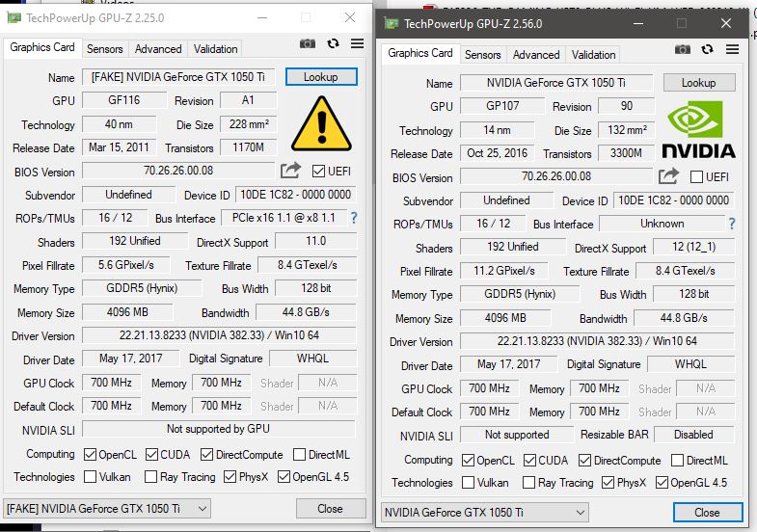Toggle OpenCL checkbox in GPU-Z 2.25.0
The image size is (757, 532).
click(x=90, y=454)
